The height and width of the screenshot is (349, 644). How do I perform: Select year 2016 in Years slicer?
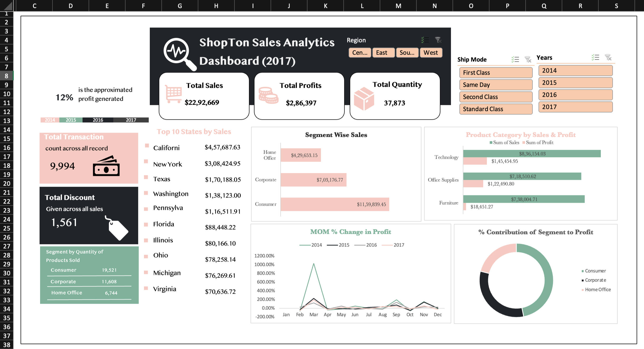pos(575,95)
